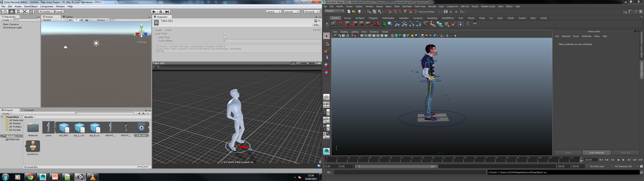This screenshot has height=181, width=644.
Task: Collapse the Favorites tree in Project panel
Action: (2, 117)
